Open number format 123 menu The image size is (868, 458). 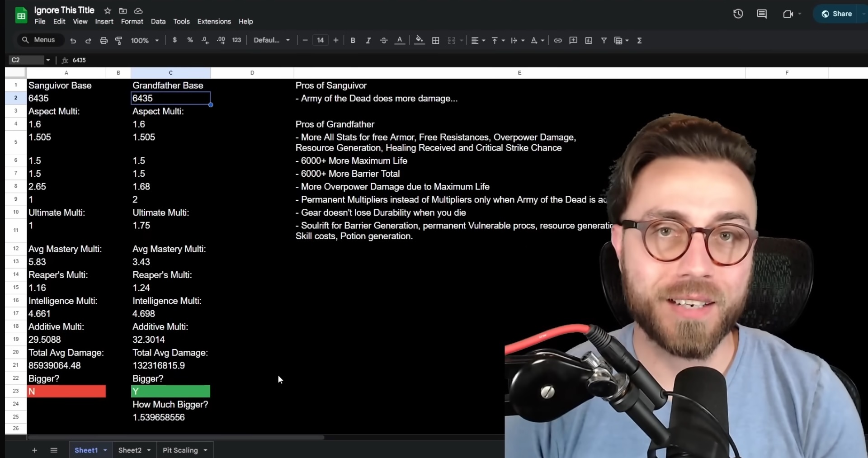pos(236,40)
